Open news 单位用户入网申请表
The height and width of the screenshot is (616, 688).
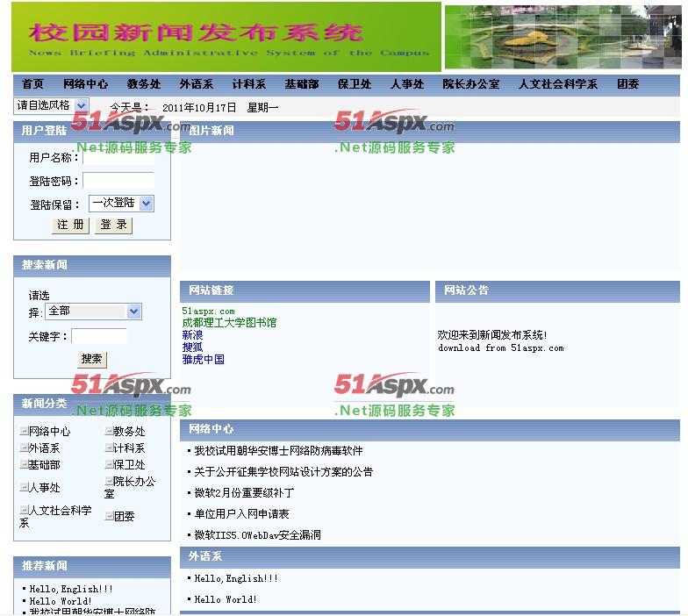[x=242, y=514]
